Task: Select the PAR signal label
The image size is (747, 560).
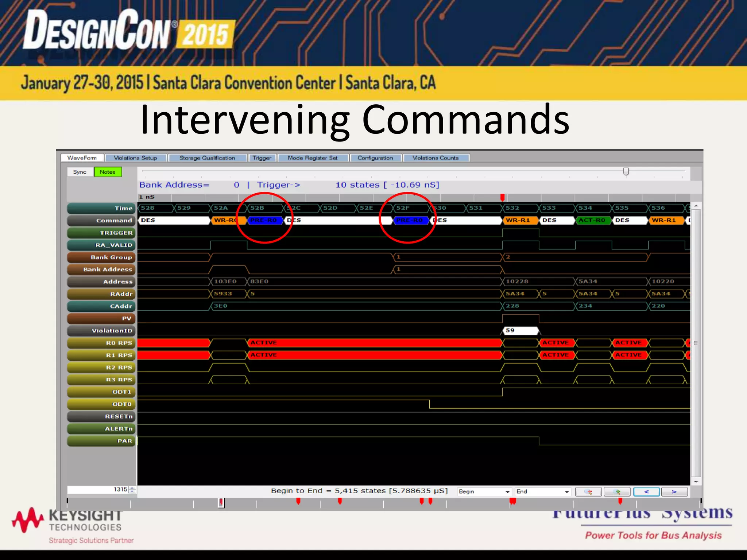Action: point(101,441)
